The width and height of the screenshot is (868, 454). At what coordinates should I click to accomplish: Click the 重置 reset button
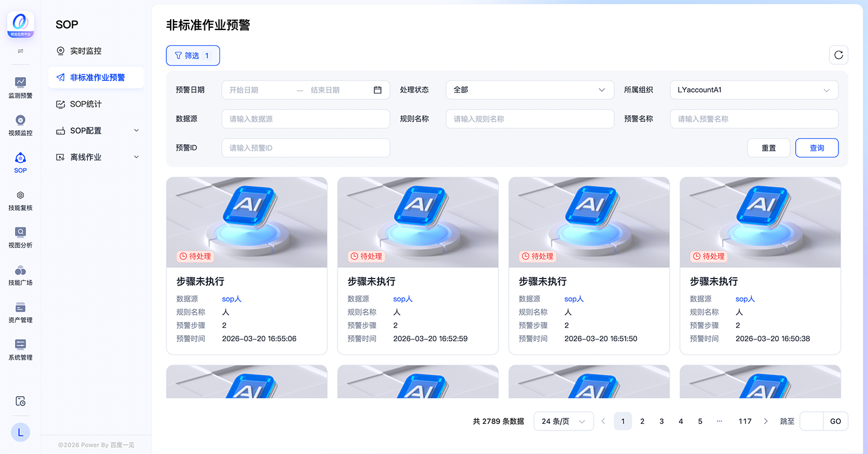point(769,148)
